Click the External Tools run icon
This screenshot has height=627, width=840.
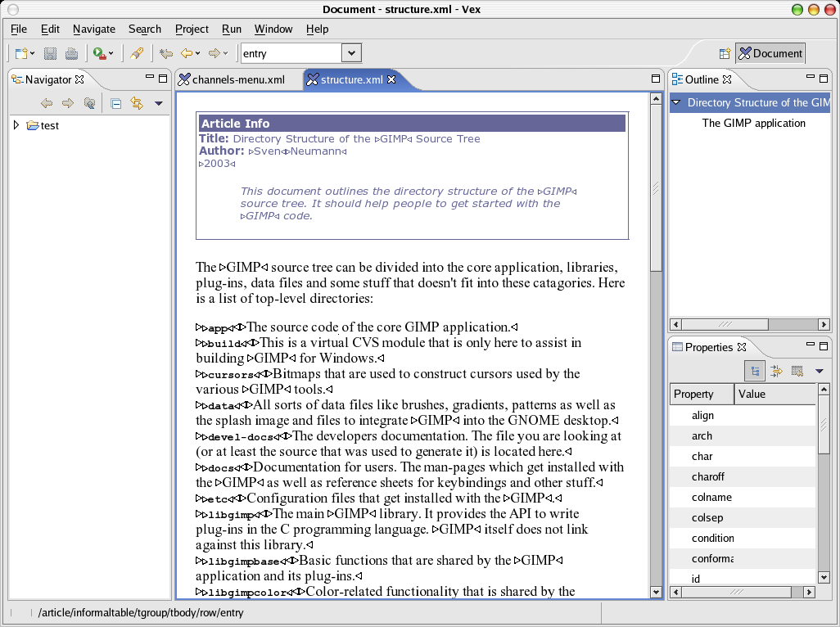(x=100, y=53)
